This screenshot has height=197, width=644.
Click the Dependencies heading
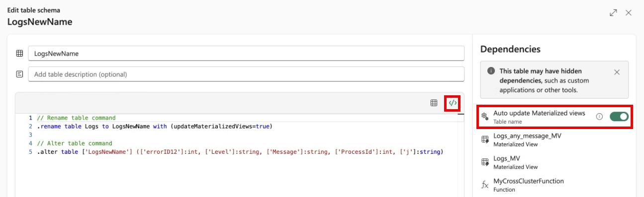coord(510,49)
